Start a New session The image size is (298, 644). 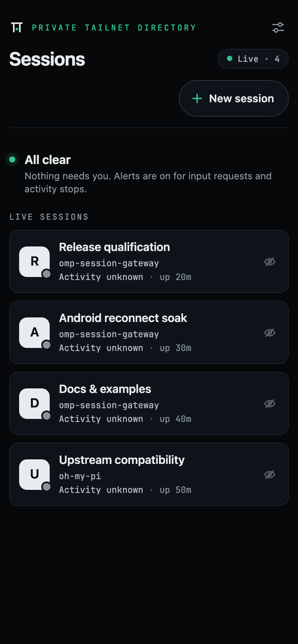tap(234, 98)
